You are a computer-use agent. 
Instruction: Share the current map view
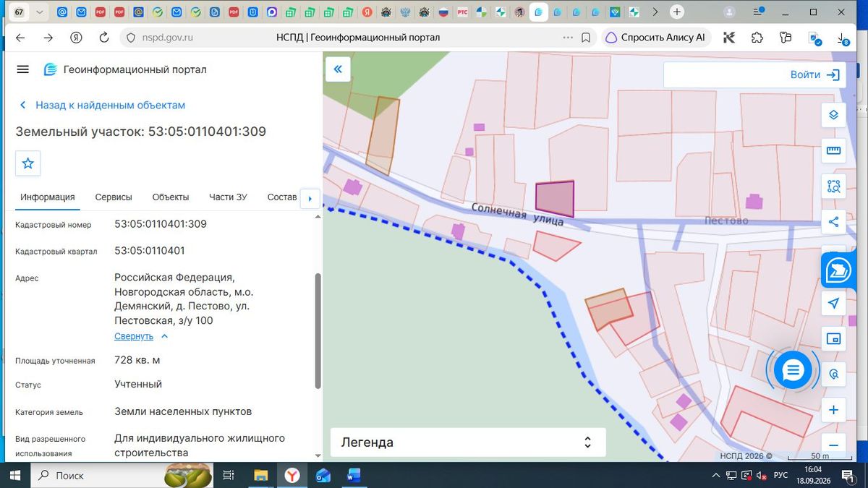click(x=833, y=222)
